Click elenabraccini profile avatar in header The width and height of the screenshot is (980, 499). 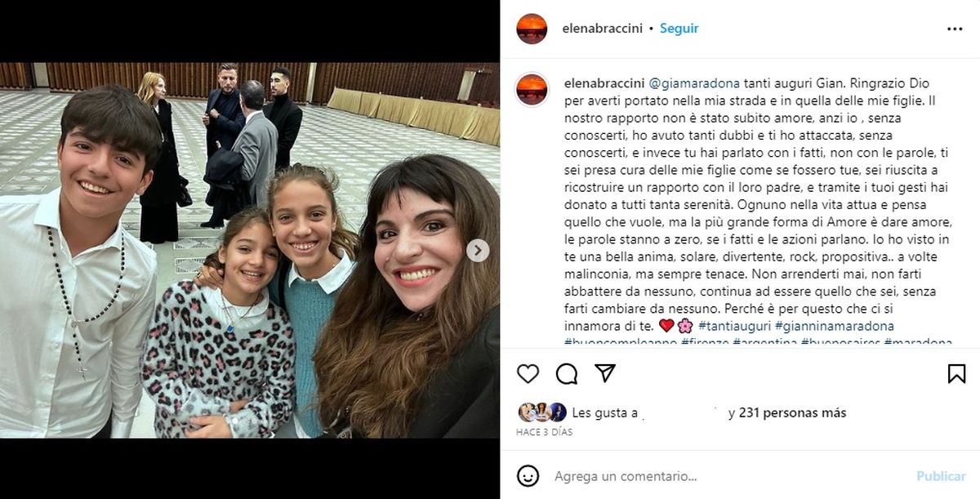(532, 29)
